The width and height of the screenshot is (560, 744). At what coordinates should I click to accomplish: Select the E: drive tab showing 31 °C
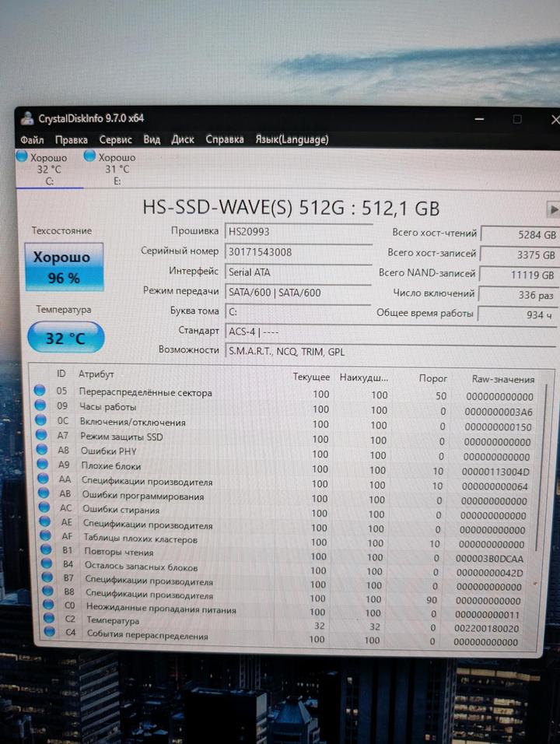coord(117,169)
